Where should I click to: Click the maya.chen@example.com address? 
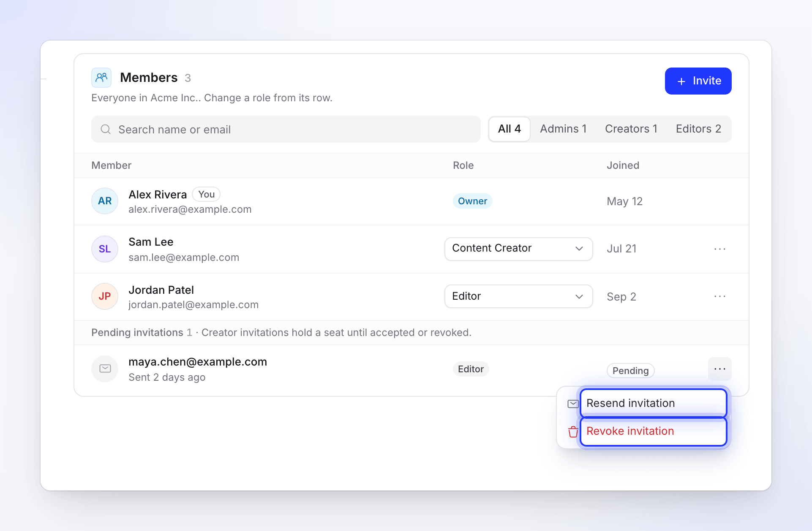[198, 362]
